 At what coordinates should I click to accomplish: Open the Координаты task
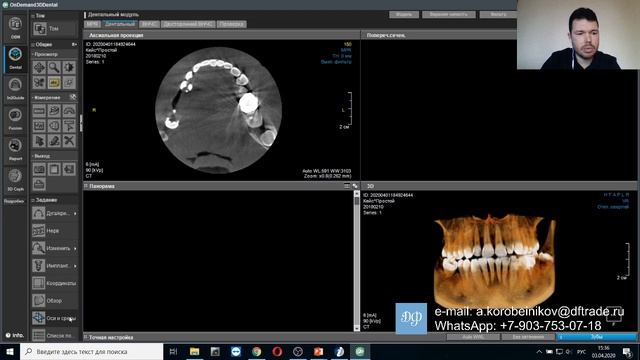click(54, 283)
